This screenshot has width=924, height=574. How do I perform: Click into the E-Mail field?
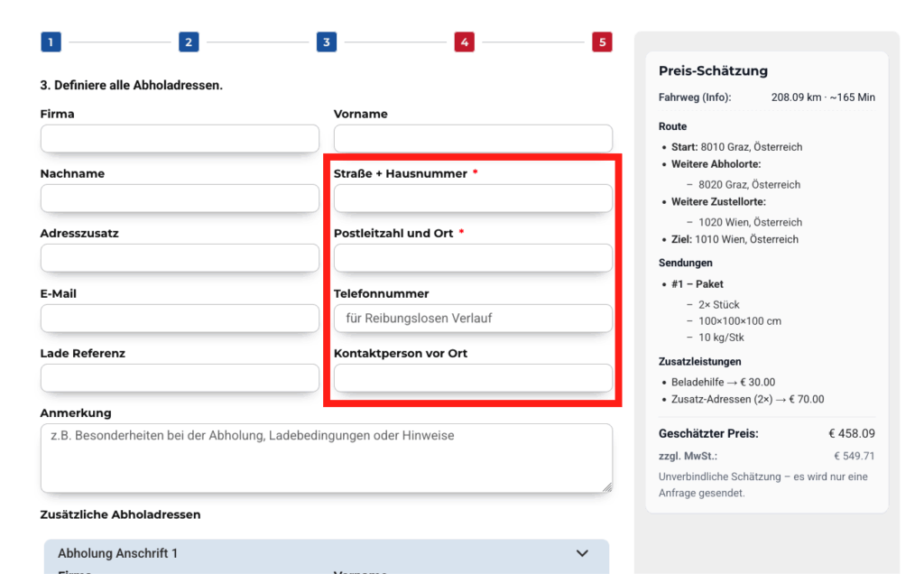[x=180, y=319]
